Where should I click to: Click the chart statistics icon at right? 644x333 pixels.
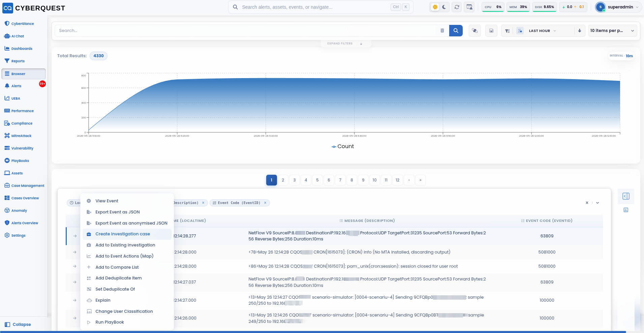click(626, 210)
